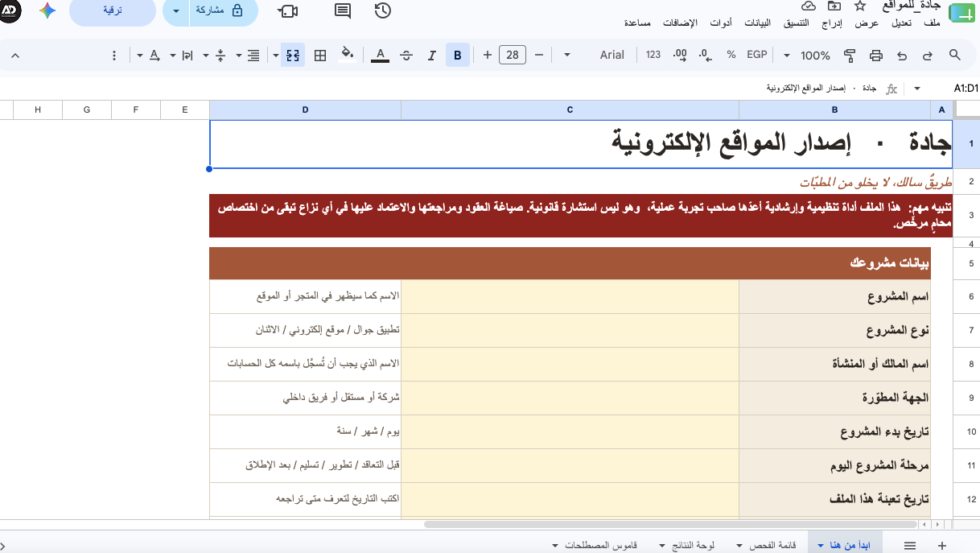Image resolution: width=980 pixels, height=553 pixels.
Task: Expand the name box dropdown arrow
Action: click(917, 89)
